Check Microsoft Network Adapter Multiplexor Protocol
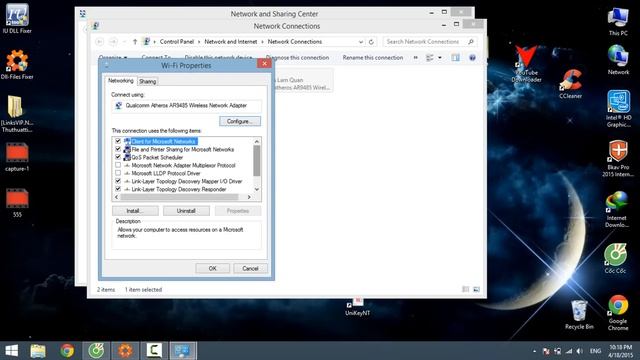 pyautogui.click(x=118, y=165)
